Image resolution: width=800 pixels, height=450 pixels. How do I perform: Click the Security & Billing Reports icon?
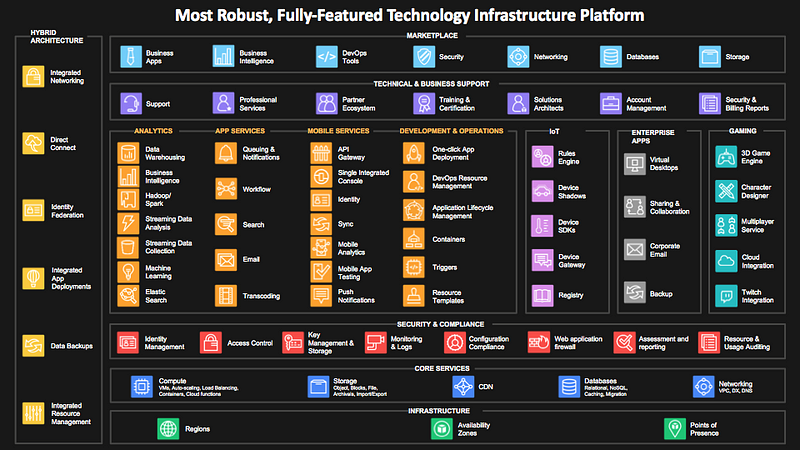point(710,104)
